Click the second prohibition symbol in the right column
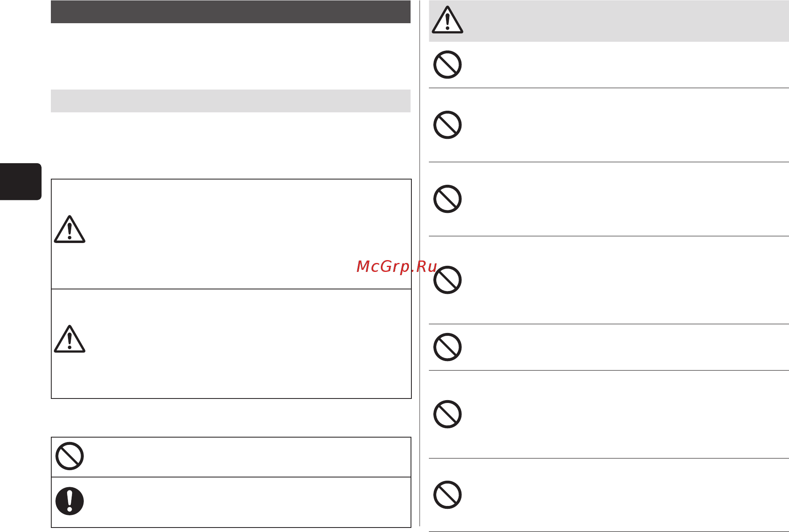Image resolution: width=789 pixels, height=532 pixels. tap(447, 125)
